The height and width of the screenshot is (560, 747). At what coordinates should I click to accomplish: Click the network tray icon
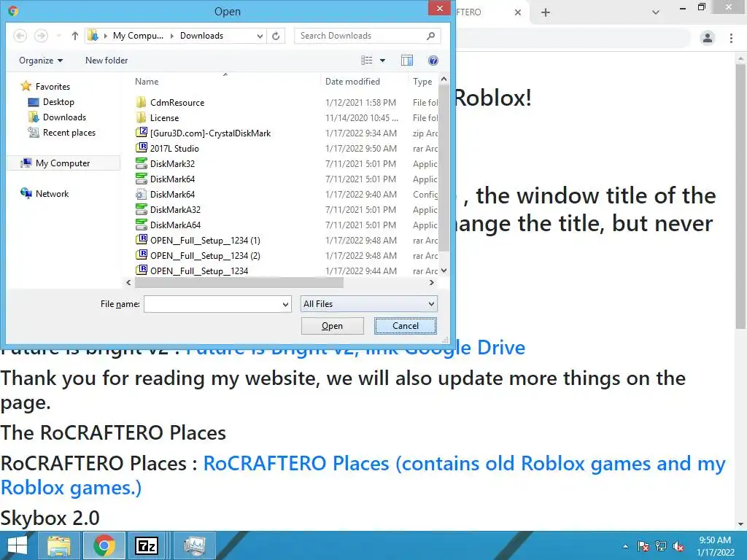point(661,546)
